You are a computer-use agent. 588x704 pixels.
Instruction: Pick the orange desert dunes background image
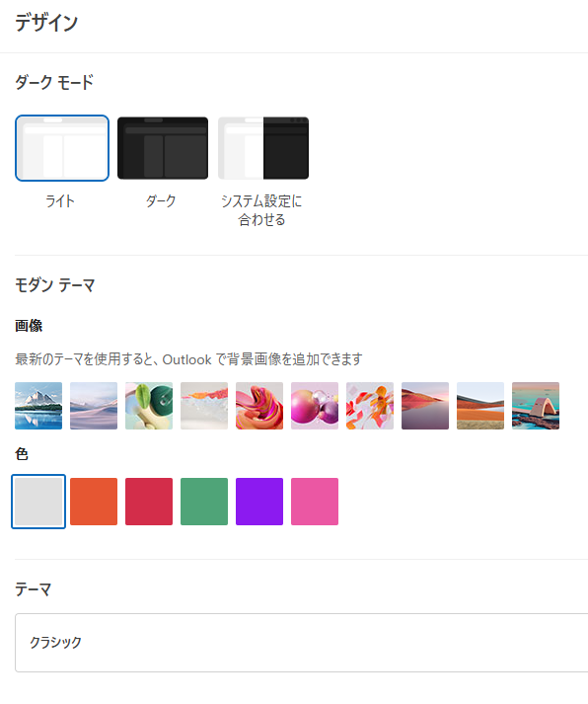point(479,406)
